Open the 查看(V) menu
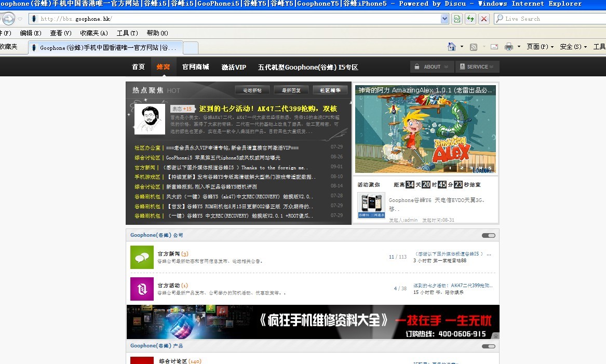The image size is (606, 364). tap(61, 33)
